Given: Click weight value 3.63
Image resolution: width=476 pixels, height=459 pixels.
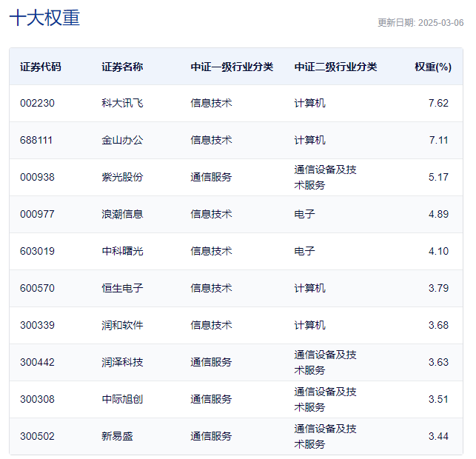Looking at the screenshot, I should tap(438, 363).
